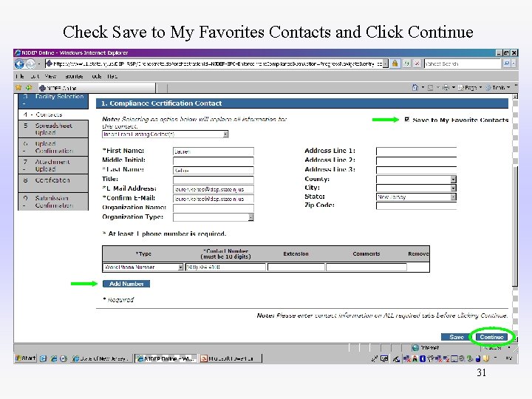
Task: Click the security padlock icon
Action: coord(395,64)
